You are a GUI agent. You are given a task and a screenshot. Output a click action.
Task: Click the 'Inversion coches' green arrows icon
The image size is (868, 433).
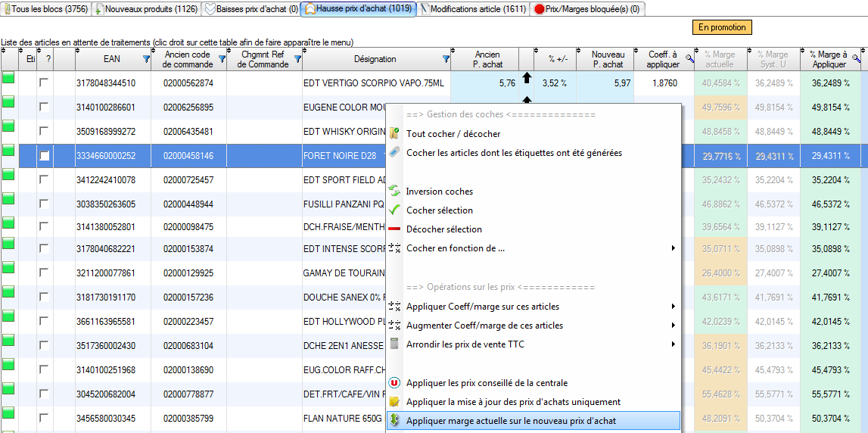pos(394,192)
